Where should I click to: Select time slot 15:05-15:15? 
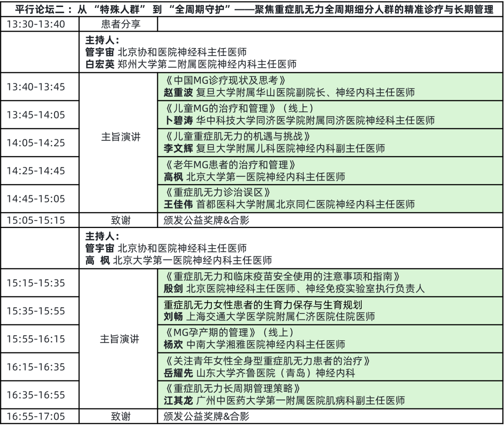[x=35, y=220]
